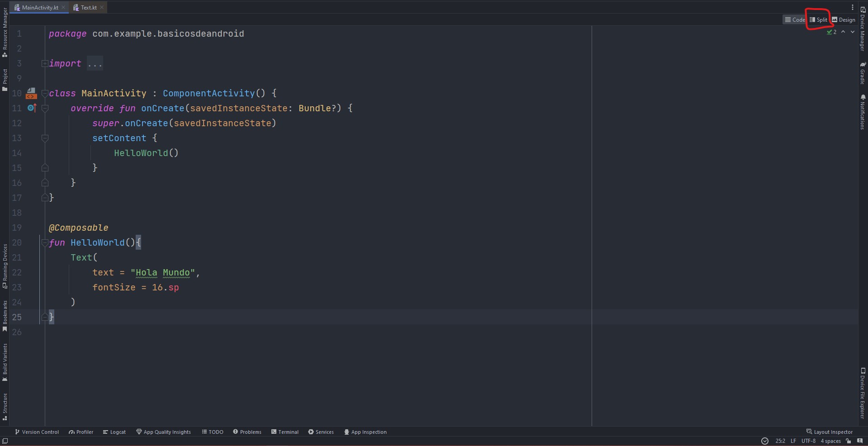Switch editor to Design view mode
Viewport: 868px width, 446px height.
[x=844, y=20]
